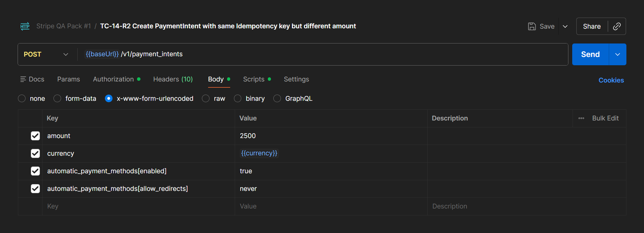Click the Docs lines icon
The height and width of the screenshot is (233, 644).
pyautogui.click(x=23, y=79)
